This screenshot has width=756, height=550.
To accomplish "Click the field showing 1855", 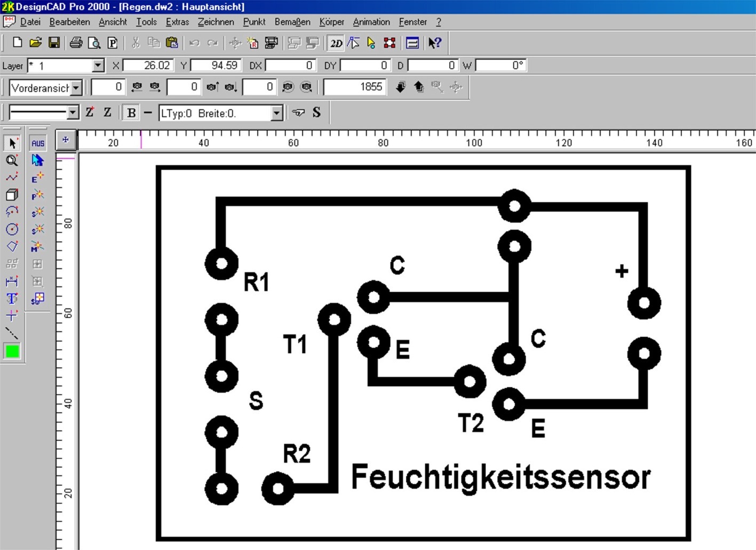I will coord(355,87).
